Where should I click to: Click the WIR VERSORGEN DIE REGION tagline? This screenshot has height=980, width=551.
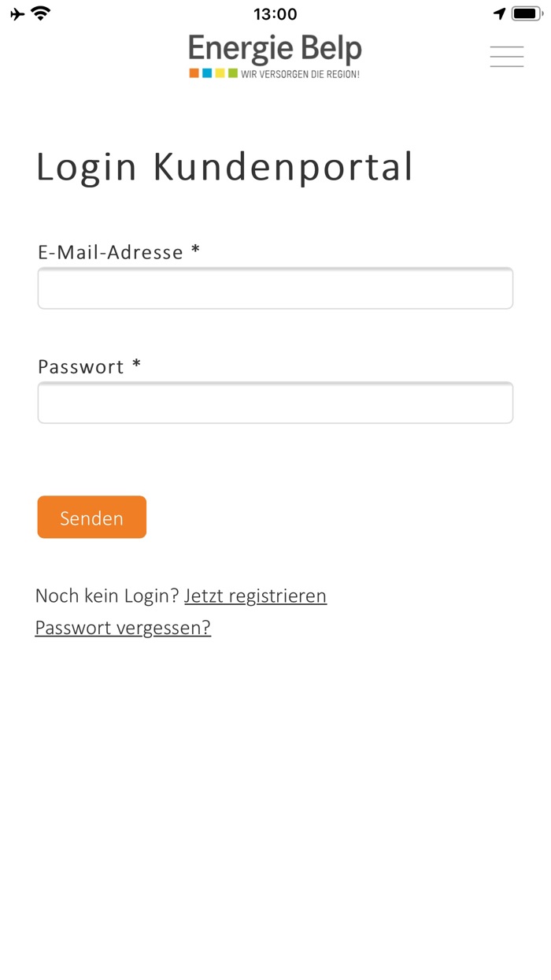coord(300,73)
